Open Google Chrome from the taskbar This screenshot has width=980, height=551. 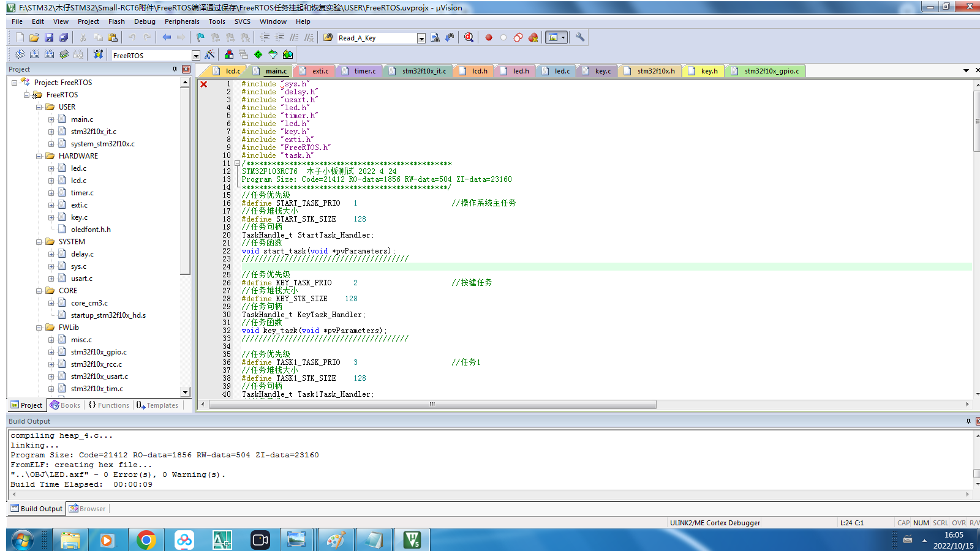tap(146, 540)
